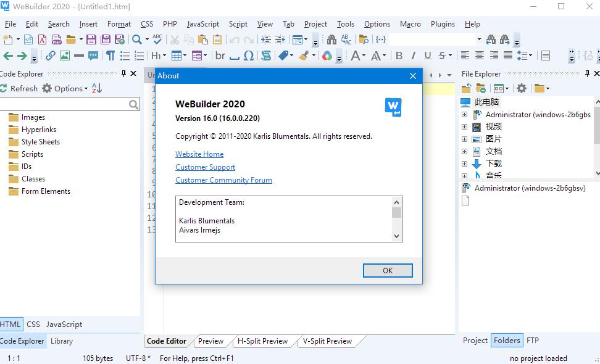Screen dimensions: 600x364
Task: Expand the 视频 folder tree node
Action: (464, 127)
